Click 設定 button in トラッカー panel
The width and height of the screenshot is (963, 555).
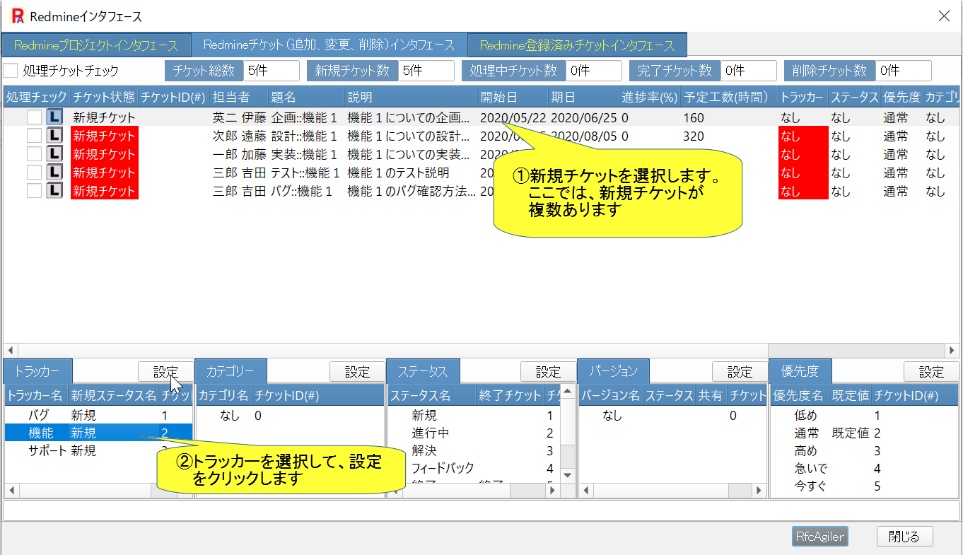(165, 371)
